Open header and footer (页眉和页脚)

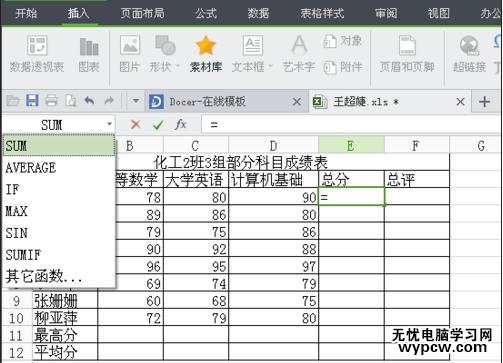pos(407,54)
